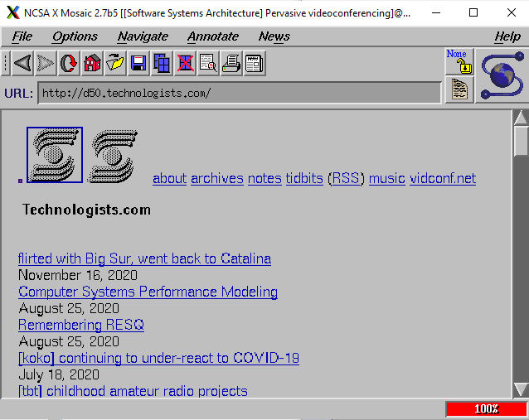Click the scrollbar down arrow
Image resolution: width=529 pixels, height=420 pixels.
coord(521,389)
